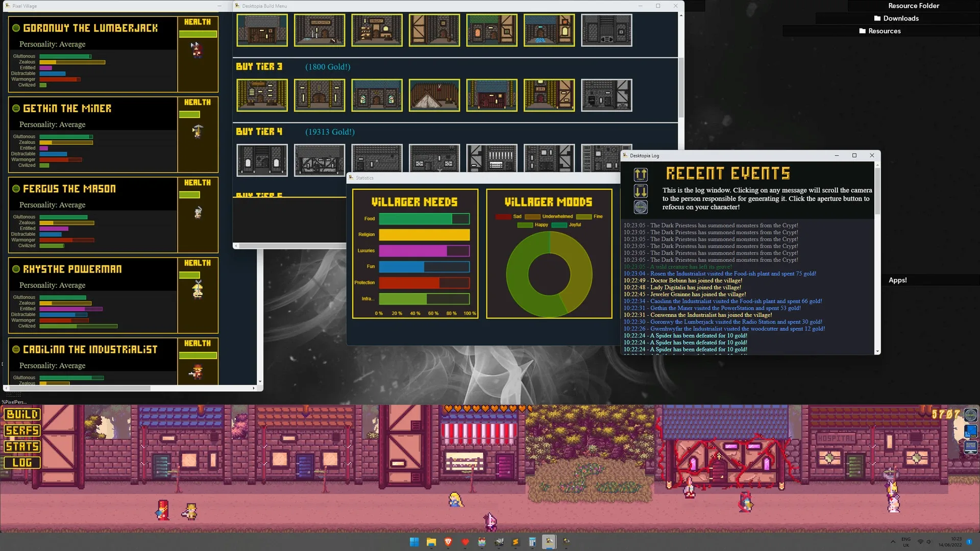Click the Food needs progress bar
Screen dimensions: 980x551
(x=424, y=219)
